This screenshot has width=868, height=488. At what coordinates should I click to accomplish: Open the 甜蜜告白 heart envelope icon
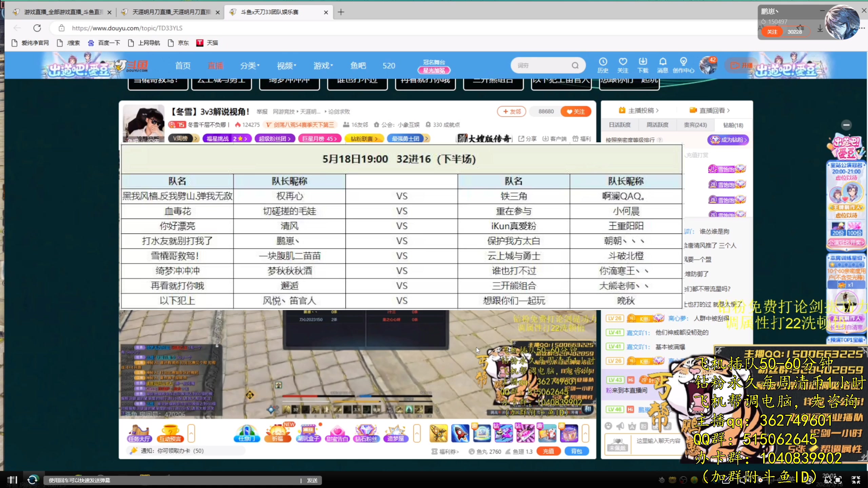337,433
